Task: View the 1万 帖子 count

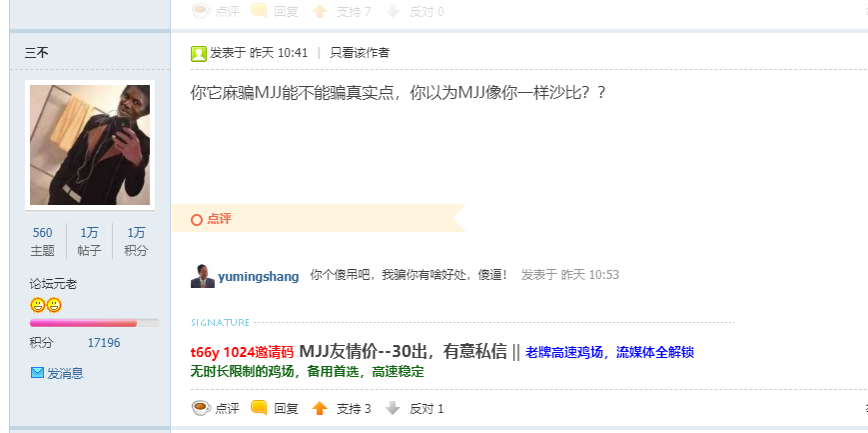Action: 89,241
